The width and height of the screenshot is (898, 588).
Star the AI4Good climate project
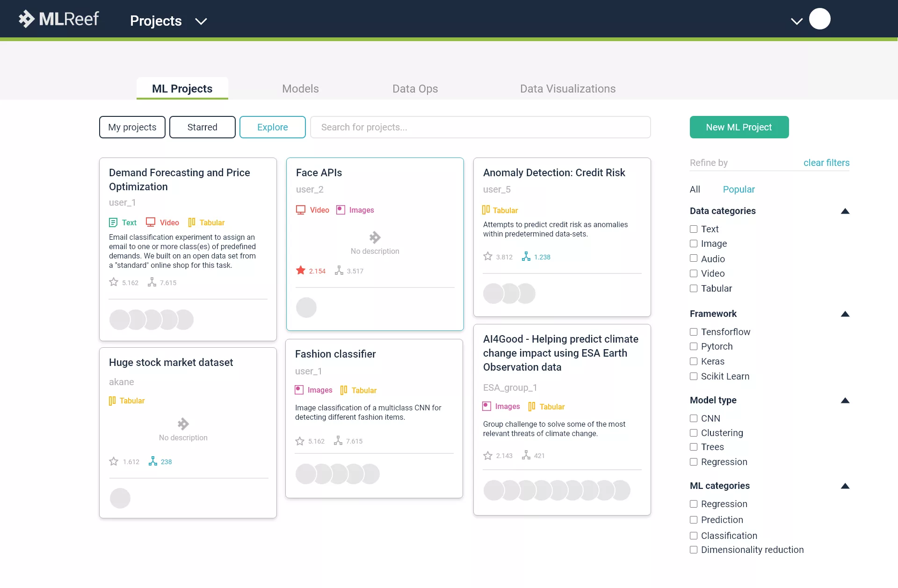(488, 455)
